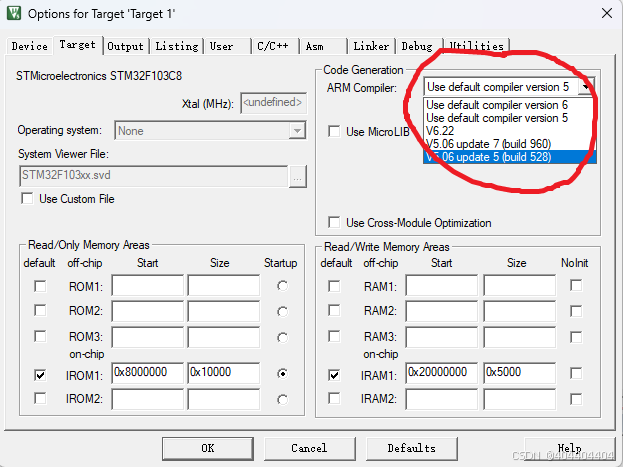Choose V5.06 update 7 (build 960)
Viewport: 623px width, 467px height.
(x=509, y=144)
